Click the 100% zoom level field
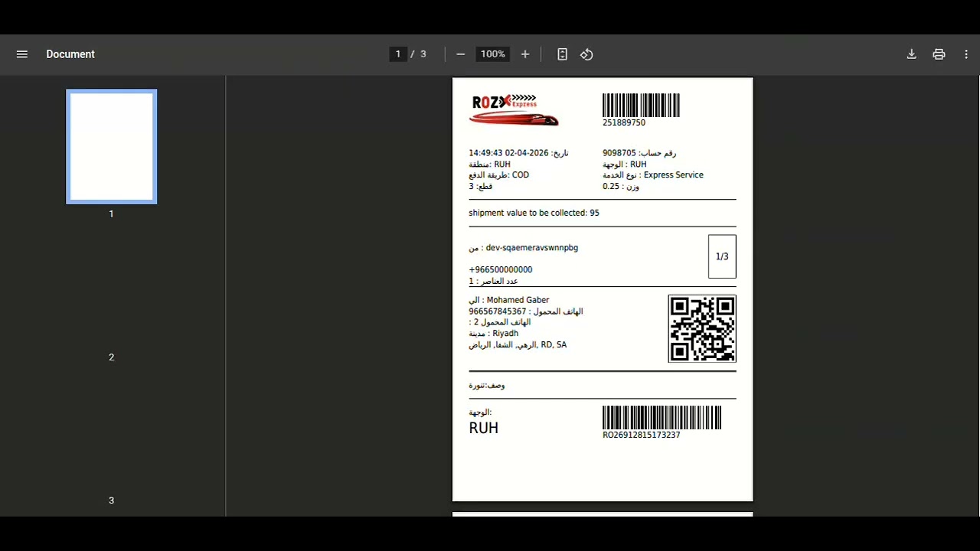 (x=492, y=54)
